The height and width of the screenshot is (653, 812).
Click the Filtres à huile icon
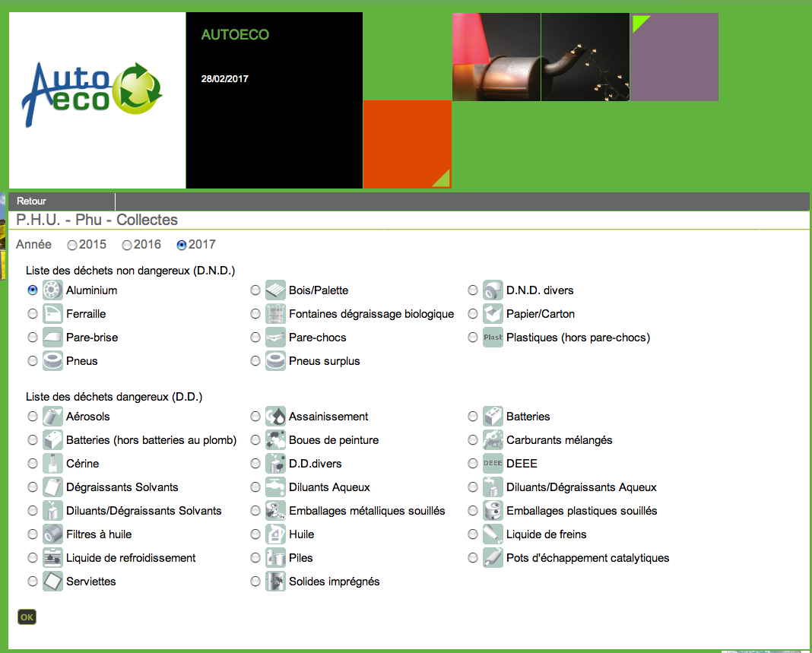pyautogui.click(x=52, y=534)
